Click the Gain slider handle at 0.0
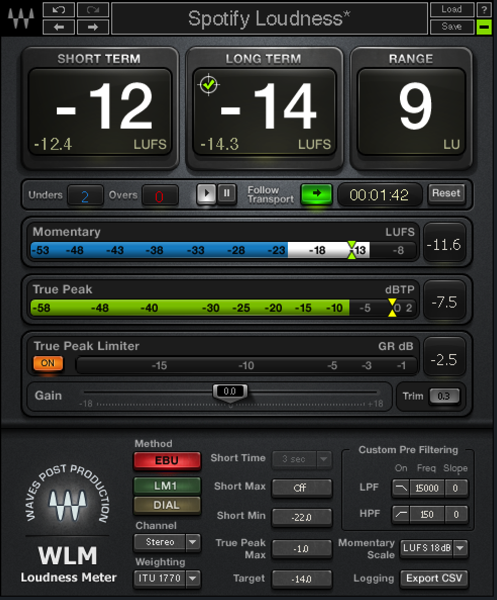The width and height of the screenshot is (497, 600). pos(230,391)
